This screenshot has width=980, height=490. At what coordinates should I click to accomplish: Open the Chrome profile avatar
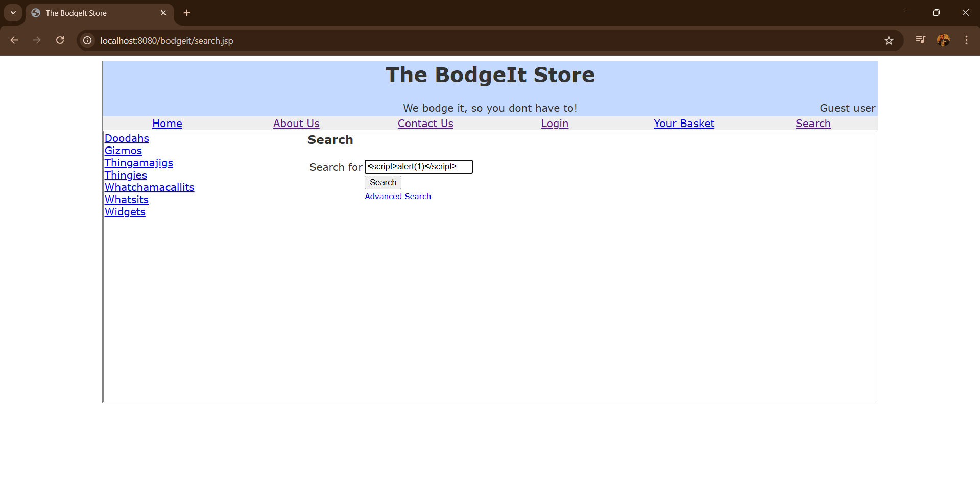[944, 40]
